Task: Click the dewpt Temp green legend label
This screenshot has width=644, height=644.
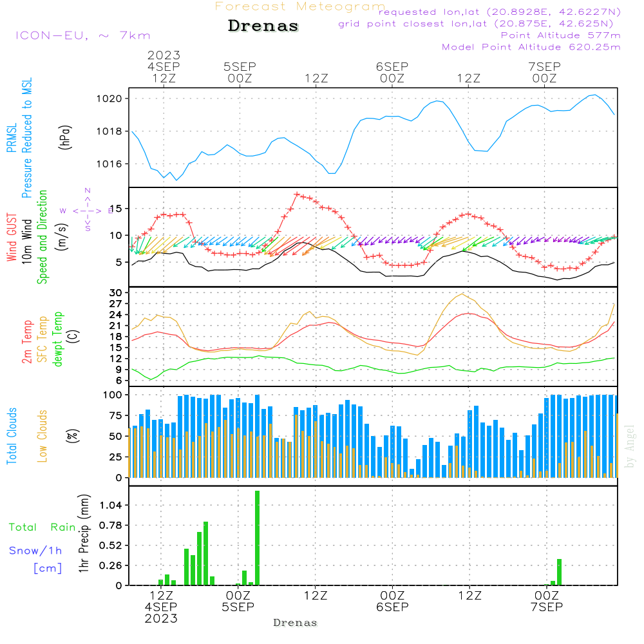Action: tap(57, 339)
